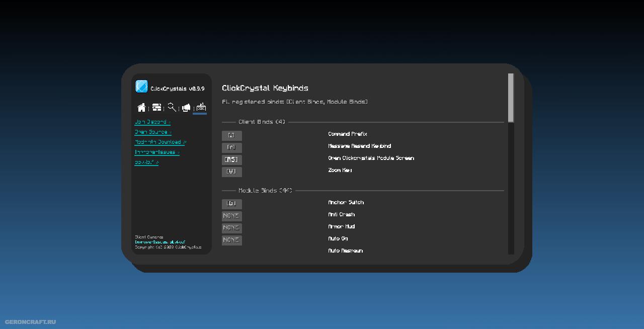Click the last link in the sidebar list
Viewport: 644px width, 329px height.
[146, 162]
